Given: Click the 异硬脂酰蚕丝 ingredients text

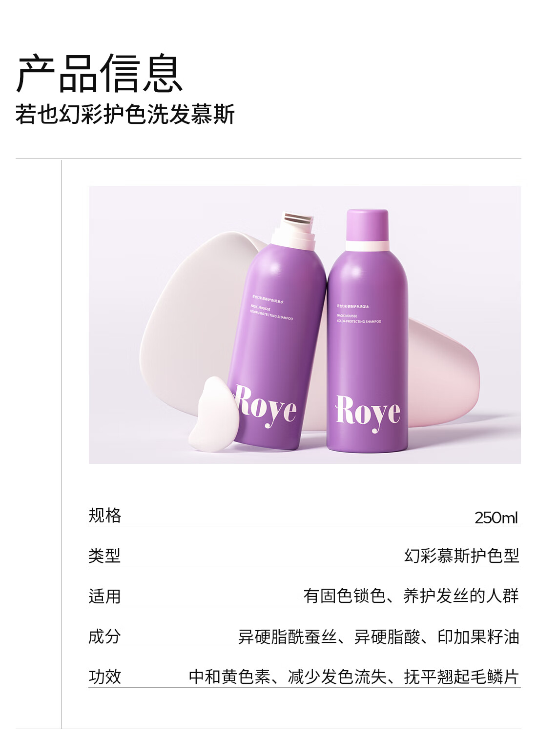Looking at the screenshot, I should [287, 637].
